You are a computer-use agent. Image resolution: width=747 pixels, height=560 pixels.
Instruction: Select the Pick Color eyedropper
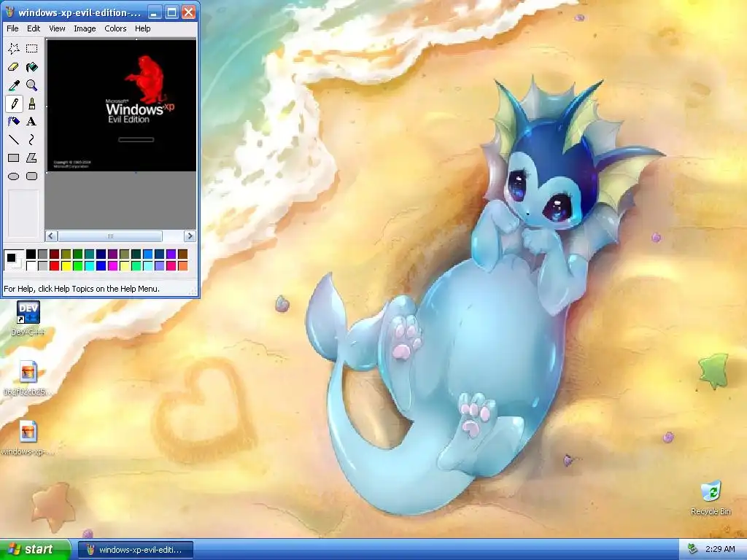pos(14,85)
